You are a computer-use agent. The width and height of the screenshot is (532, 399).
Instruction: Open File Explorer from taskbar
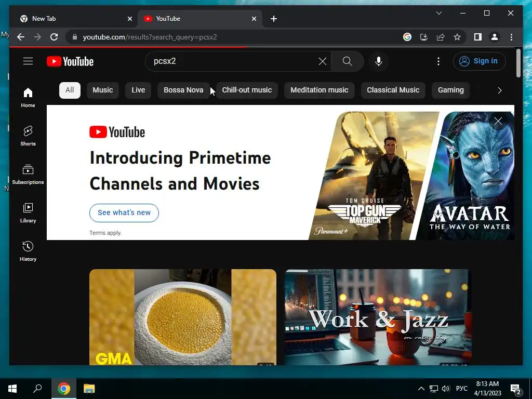click(89, 389)
